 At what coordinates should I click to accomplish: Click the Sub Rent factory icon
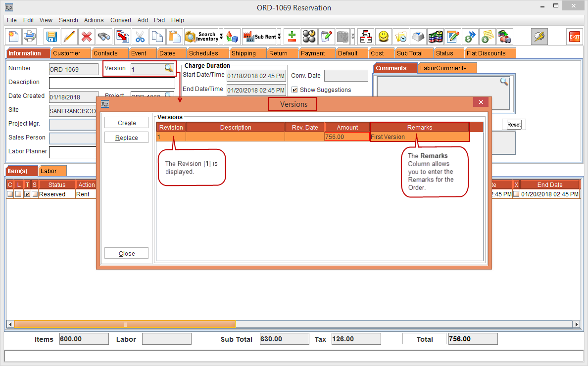[259, 37]
